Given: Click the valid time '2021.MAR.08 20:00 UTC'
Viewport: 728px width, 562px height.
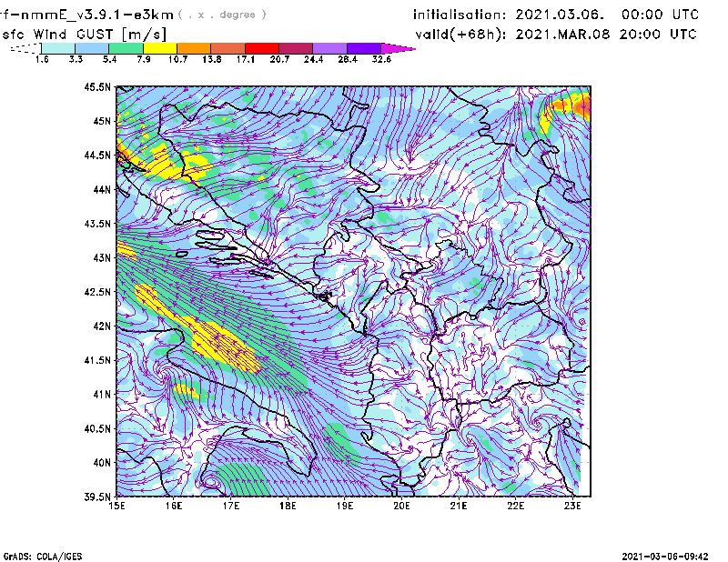Looking at the screenshot, I should (x=606, y=35).
